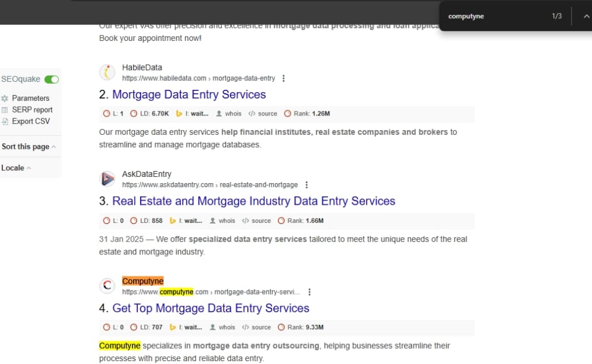Click Bing index icon in HabileData row

point(179,114)
